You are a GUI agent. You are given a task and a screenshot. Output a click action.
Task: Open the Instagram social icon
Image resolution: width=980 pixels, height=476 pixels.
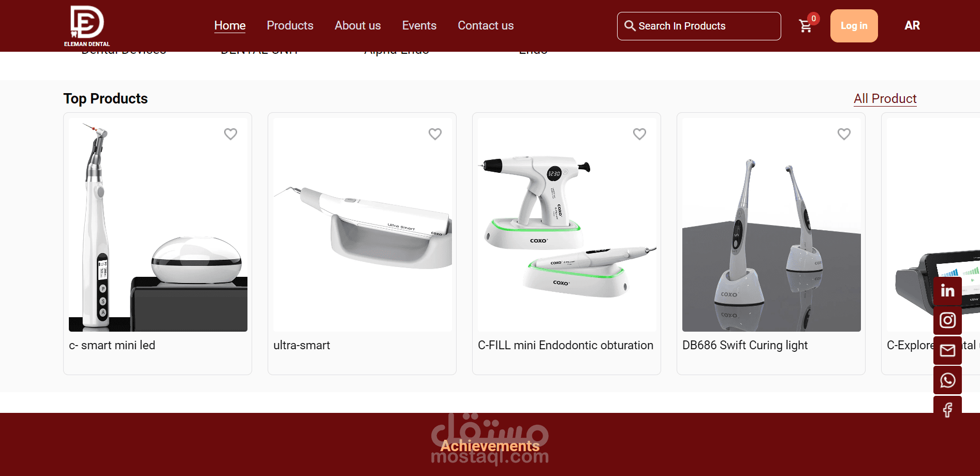point(947,320)
